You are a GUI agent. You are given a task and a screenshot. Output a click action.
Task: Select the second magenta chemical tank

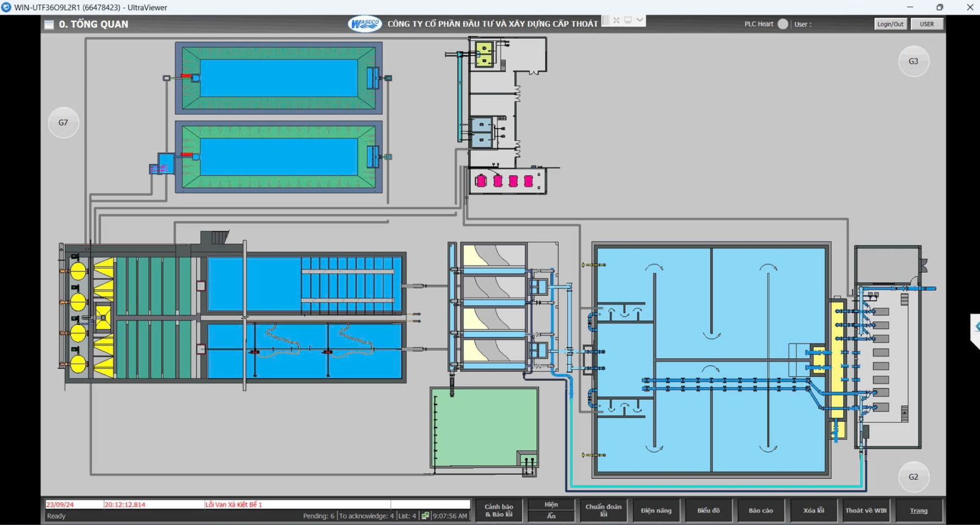point(498,181)
